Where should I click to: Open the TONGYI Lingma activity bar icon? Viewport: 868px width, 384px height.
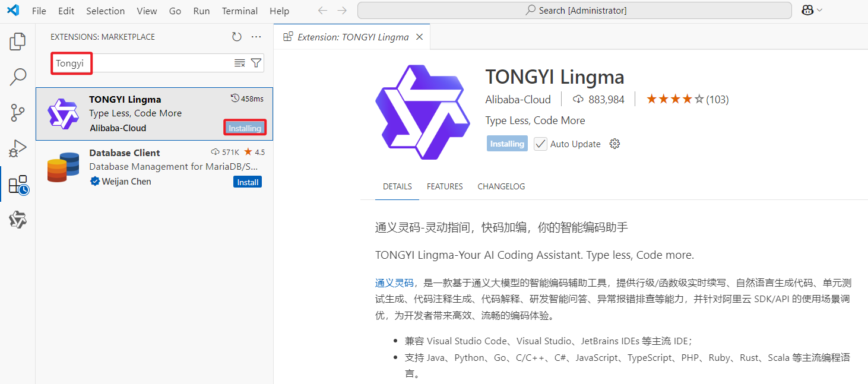(18, 220)
